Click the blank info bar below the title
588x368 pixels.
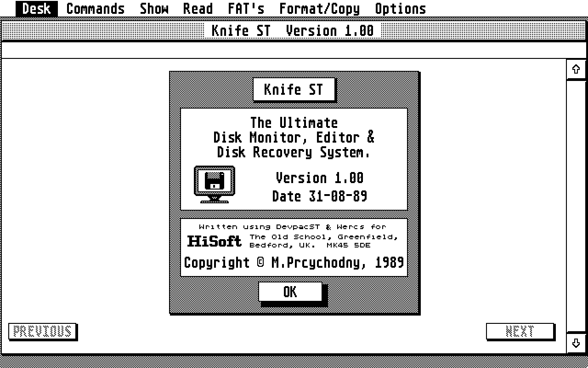294,50
